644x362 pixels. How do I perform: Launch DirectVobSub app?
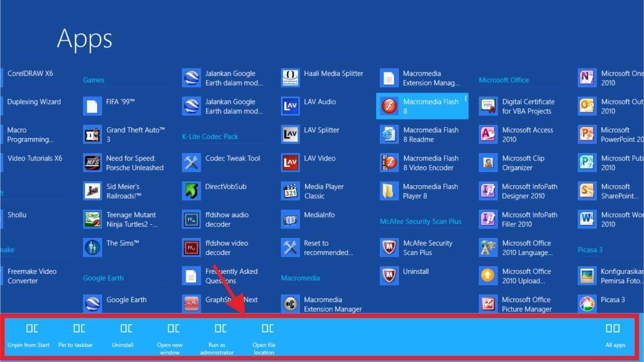pos(214,191)
